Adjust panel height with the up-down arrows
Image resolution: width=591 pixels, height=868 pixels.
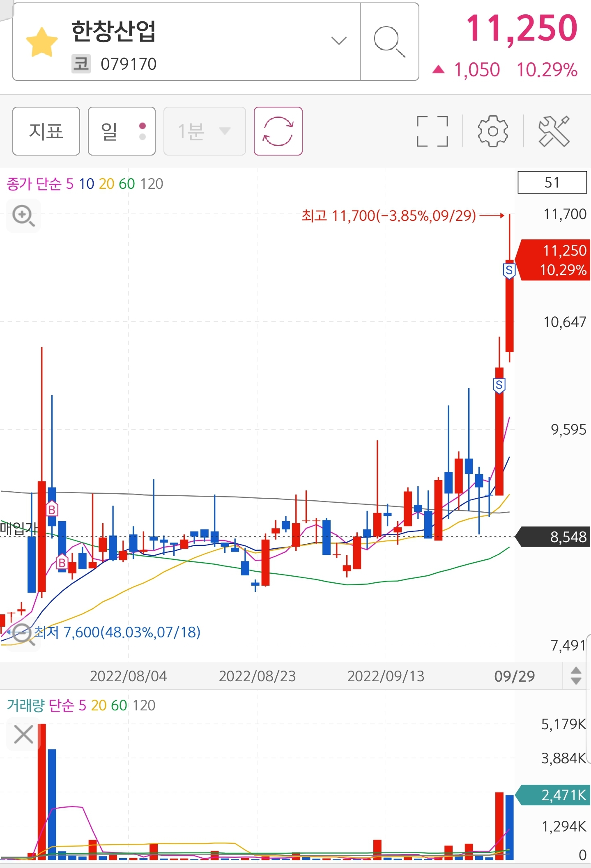point(576,676)
